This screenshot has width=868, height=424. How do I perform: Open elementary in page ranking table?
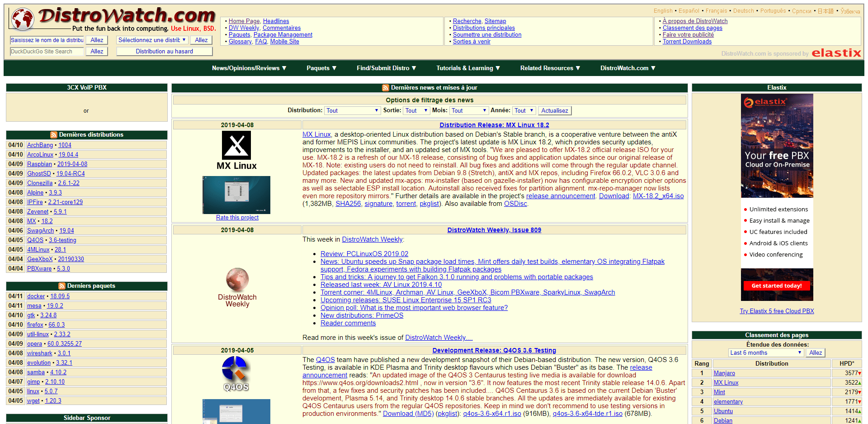tap(728, 402)
